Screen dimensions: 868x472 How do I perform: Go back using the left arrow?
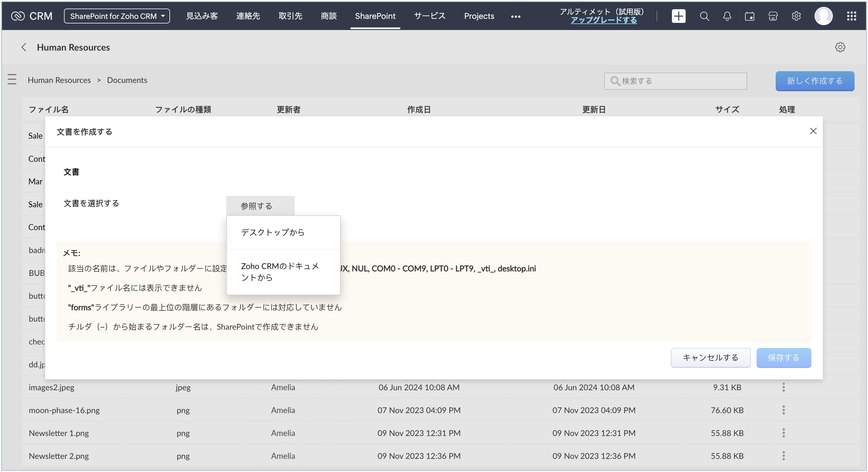pyautogui.click(x=24, y=47)
